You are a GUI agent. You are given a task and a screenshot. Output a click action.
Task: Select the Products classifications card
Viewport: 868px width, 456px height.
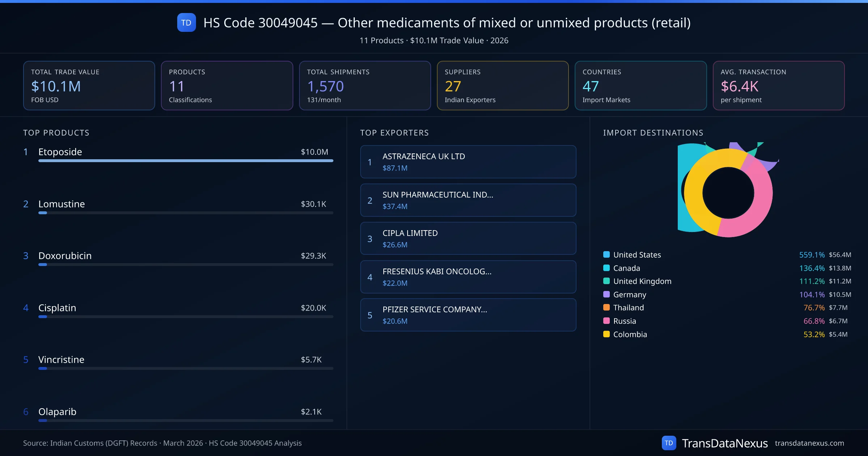click(x=227, y=85)
